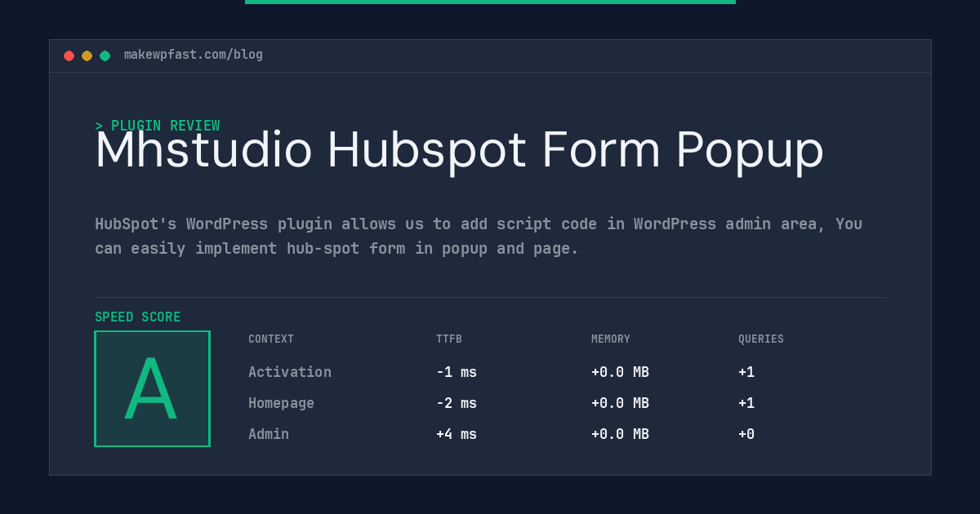Click Homepage queries value '+1'
Image resolution: width=980 pixels, height=514 pixels.
point(746,403)
